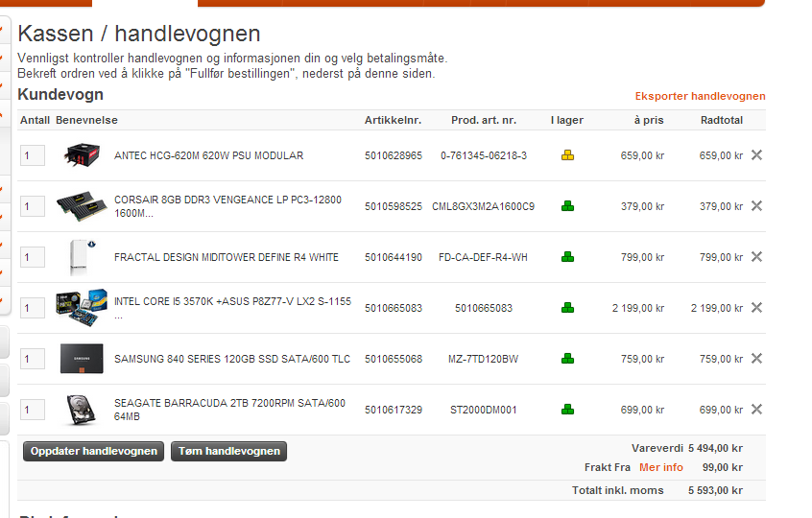The image size is (812, 518).
Task: Open SEAGATE BARRACUDA hard drive thumbnail
Action: (82, 410)
